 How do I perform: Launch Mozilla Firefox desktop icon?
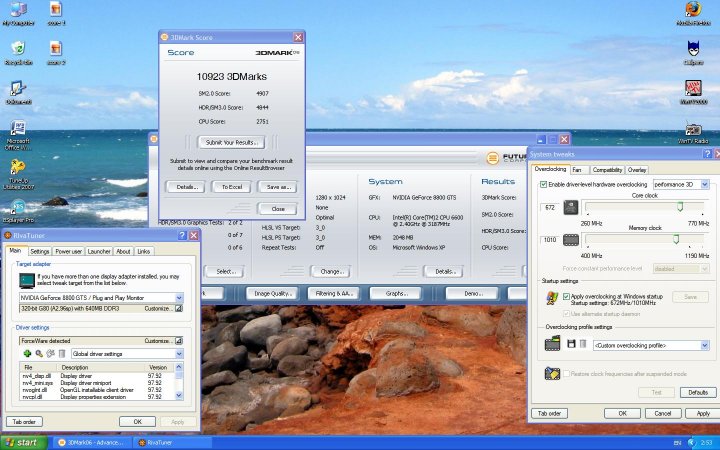tap(693, 13)
